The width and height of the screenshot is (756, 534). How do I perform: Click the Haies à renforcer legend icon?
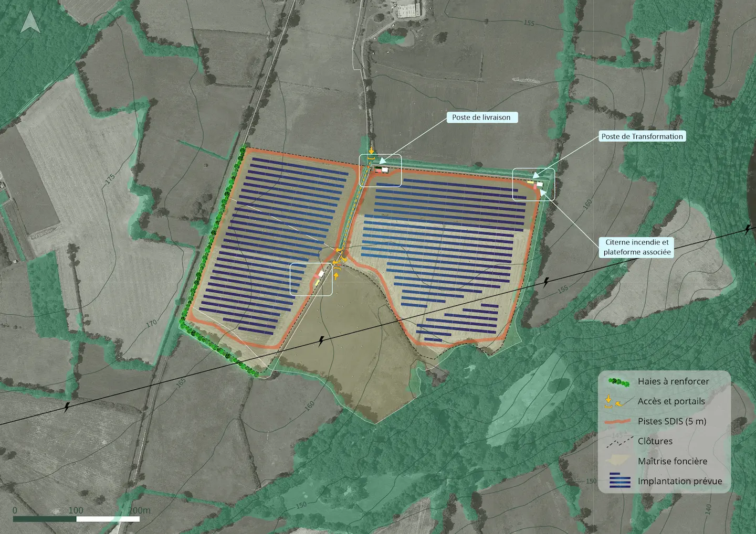(618, 382)
